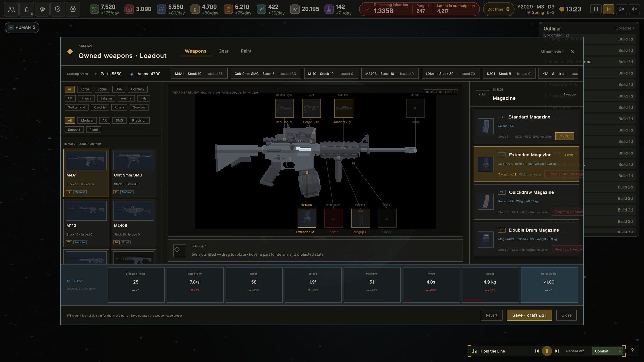This screenshot has height=362, width=644.
Task: Choose the Double Drum Magazine option
Action: point(526,240)
